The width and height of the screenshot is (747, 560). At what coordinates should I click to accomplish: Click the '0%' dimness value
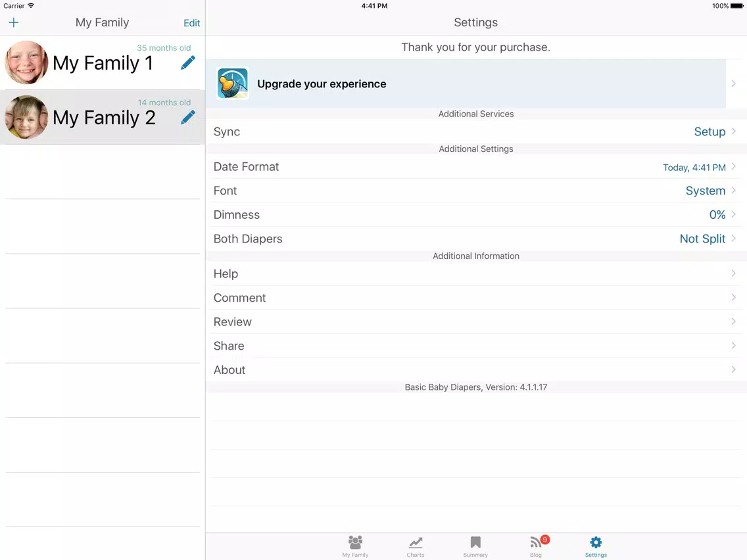[x=717, y=215]
